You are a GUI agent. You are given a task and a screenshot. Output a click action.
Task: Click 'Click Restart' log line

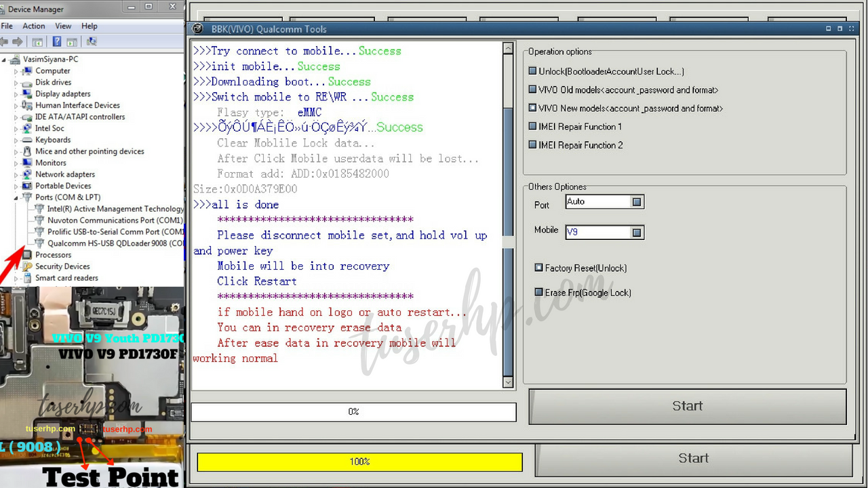257,281
